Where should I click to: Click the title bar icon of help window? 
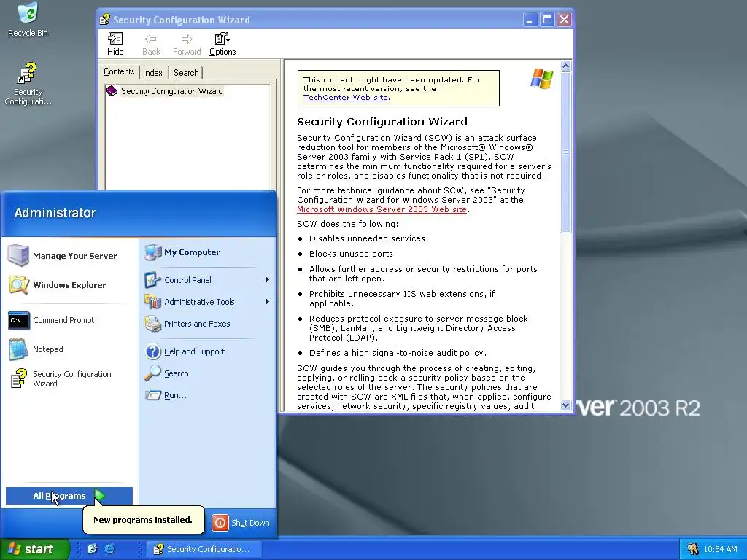click(x=104, y=20)
